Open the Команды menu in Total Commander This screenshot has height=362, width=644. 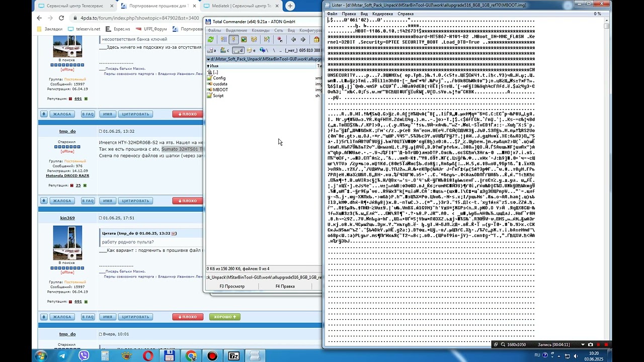click(x=261, y=30)
